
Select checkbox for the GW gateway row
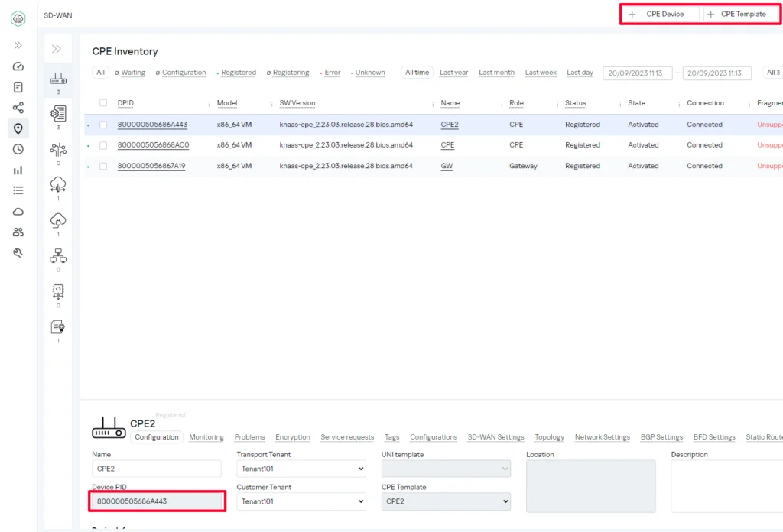[x=103, y=166]
